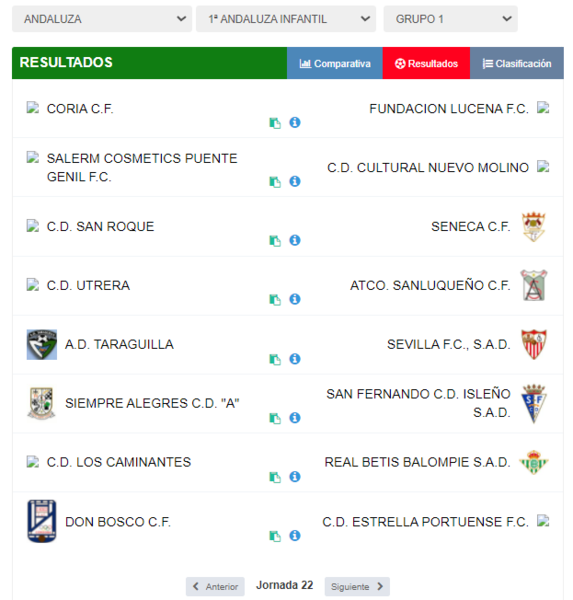Click the Don Bosco C.F. shield logo
This screenshot has height=600, width=573.
42,521
